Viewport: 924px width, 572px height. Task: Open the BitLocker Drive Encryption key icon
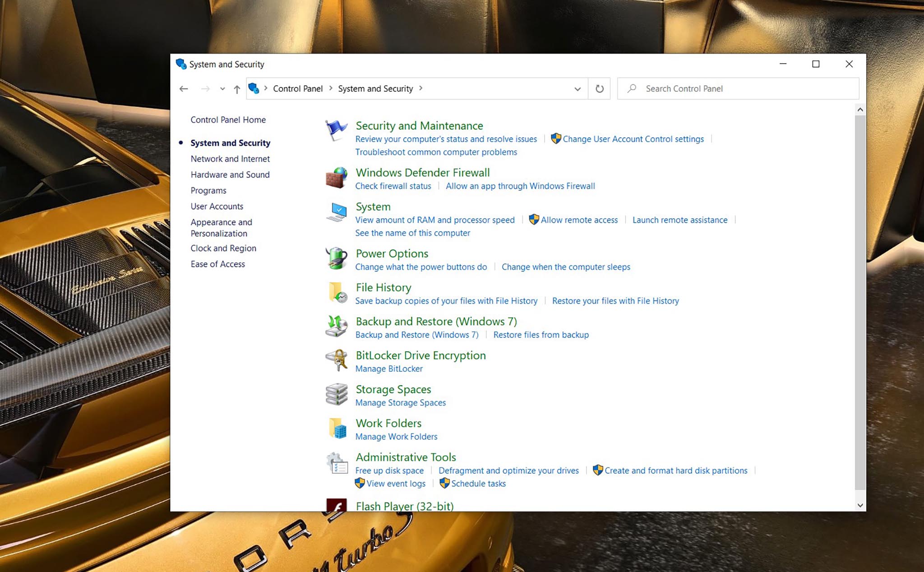(x=336, y=360)
